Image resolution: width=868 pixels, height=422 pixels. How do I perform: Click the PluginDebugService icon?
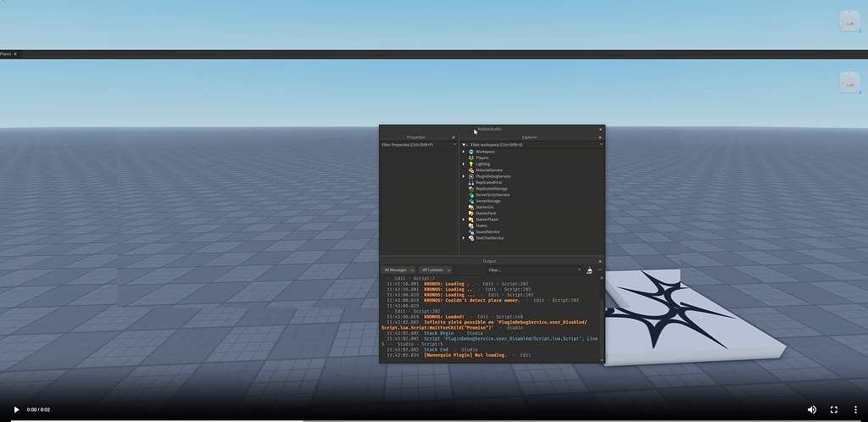pyautogui.click(x=471, y=176)
